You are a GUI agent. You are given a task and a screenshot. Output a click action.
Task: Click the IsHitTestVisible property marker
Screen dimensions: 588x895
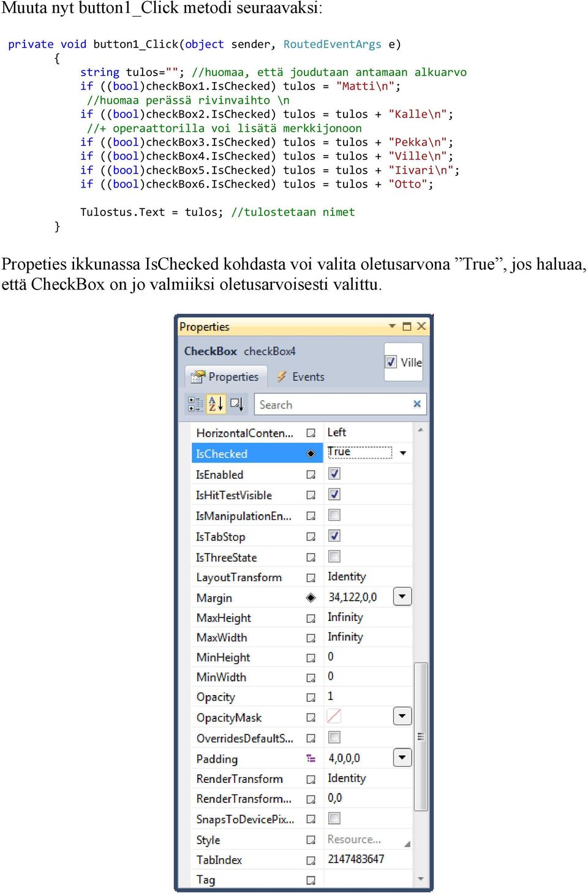(311, 495)
